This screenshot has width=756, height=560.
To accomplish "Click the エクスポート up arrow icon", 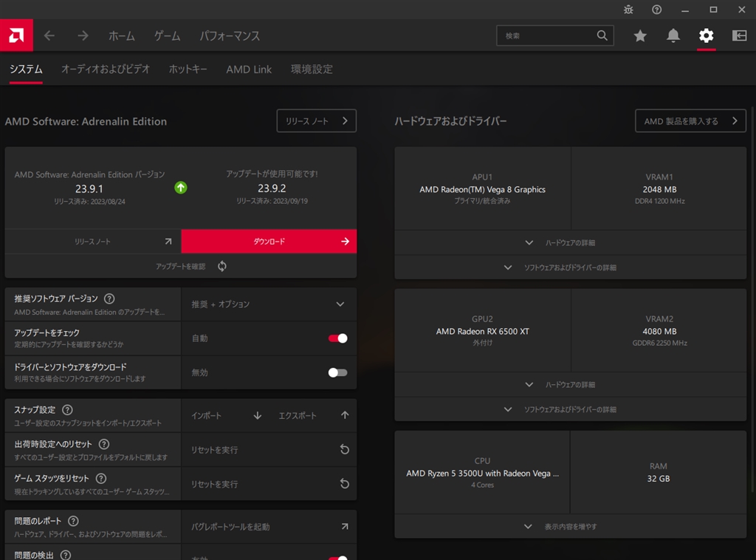I will [345, 415].
